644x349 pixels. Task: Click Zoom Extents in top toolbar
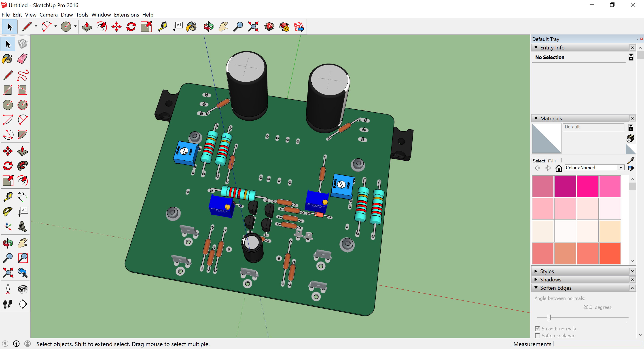[253, 27]
